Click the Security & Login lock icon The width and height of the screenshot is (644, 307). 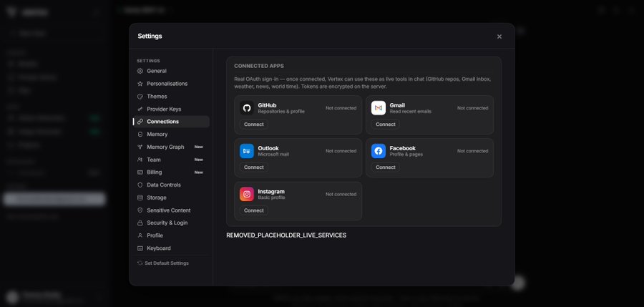point(140,223)
